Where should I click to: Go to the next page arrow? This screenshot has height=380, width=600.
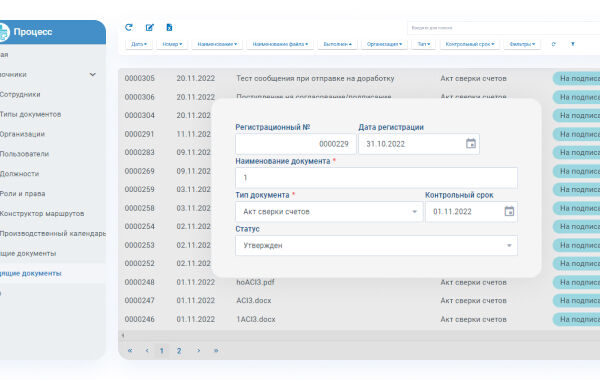pyautogui.click(x=198, y=351)
